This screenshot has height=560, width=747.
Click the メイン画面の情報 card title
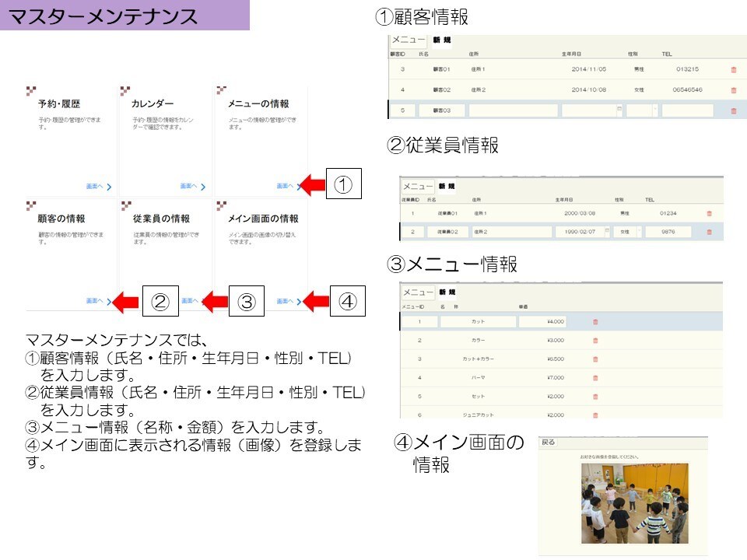click(263, 219)
